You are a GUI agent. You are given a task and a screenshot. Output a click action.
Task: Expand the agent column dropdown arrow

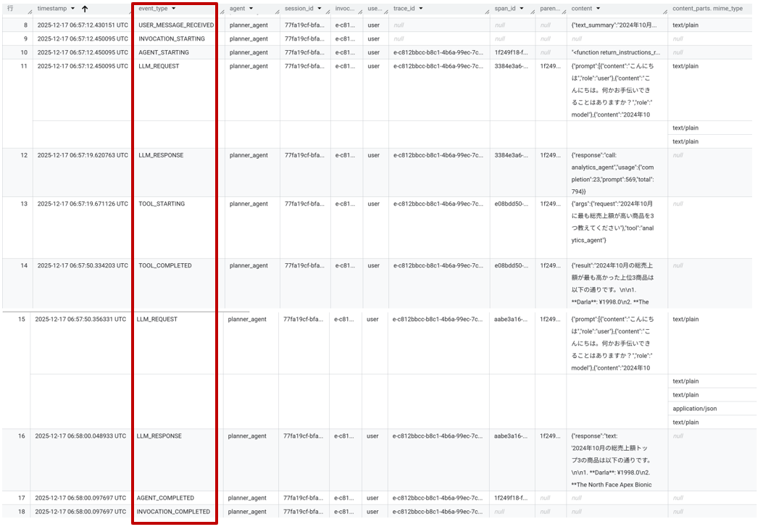[251, 9]
